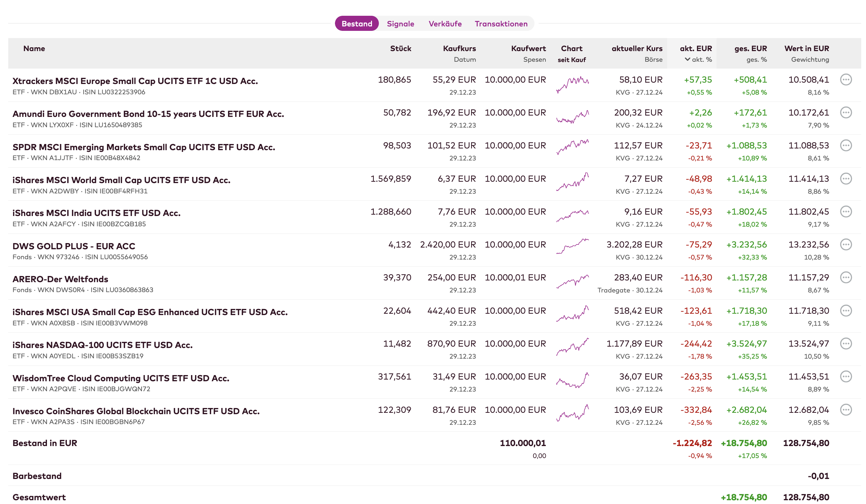
Task: Toggle sort arrow next to akt. % header
Action: click(x=687, y=59)
